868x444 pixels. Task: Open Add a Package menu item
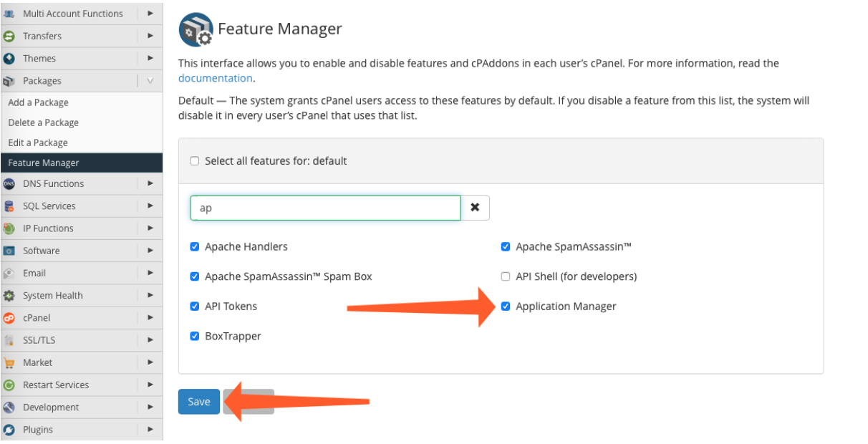coord(38,102)
